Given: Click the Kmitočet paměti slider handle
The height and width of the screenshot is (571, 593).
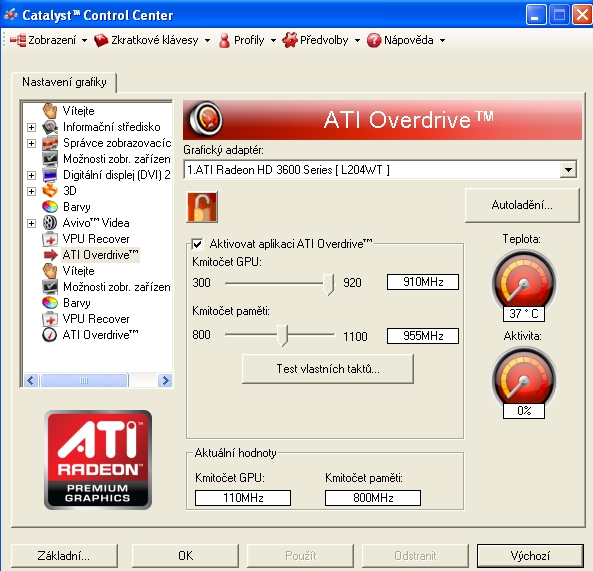Looking at the screenshot, I should (282, 335).
